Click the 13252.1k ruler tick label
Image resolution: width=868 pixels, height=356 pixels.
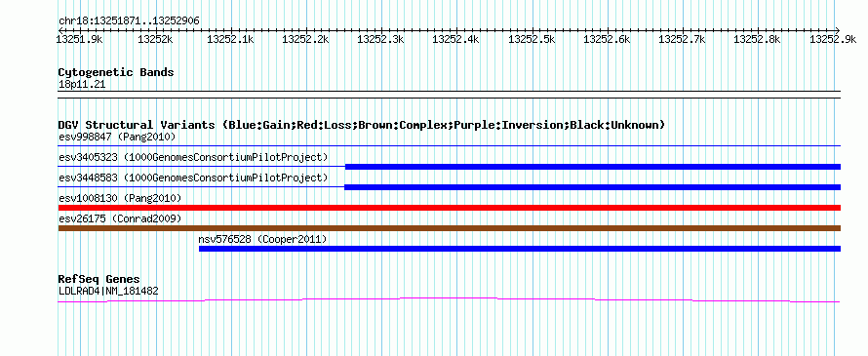[230, 39]
